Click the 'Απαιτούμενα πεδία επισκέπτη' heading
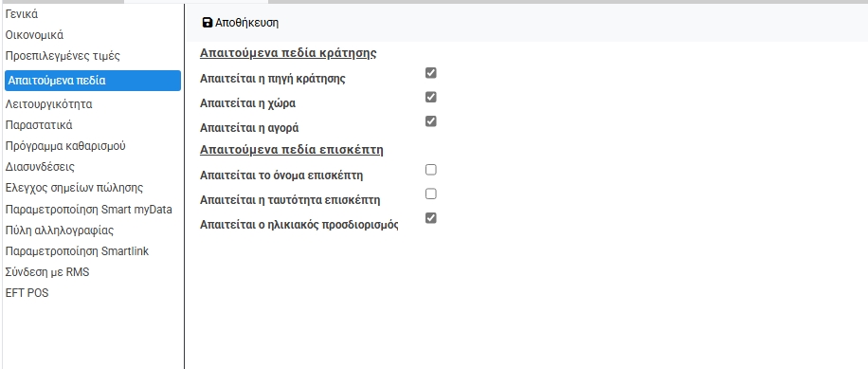This screenshot has width=868, height=369. [x=292, y=150]
